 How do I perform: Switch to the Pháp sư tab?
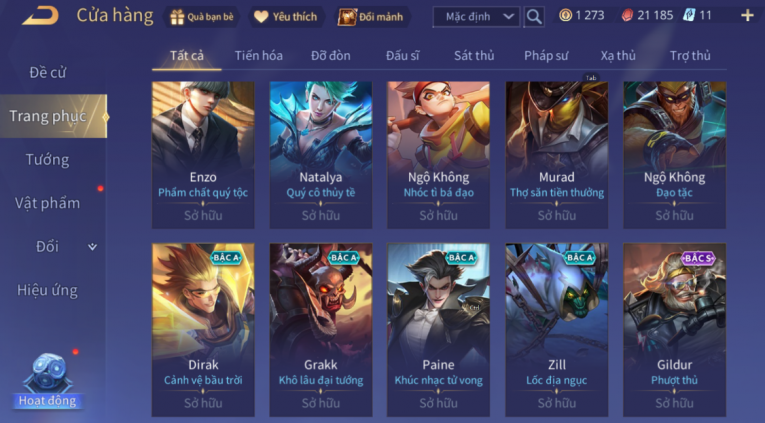(546, 56)
